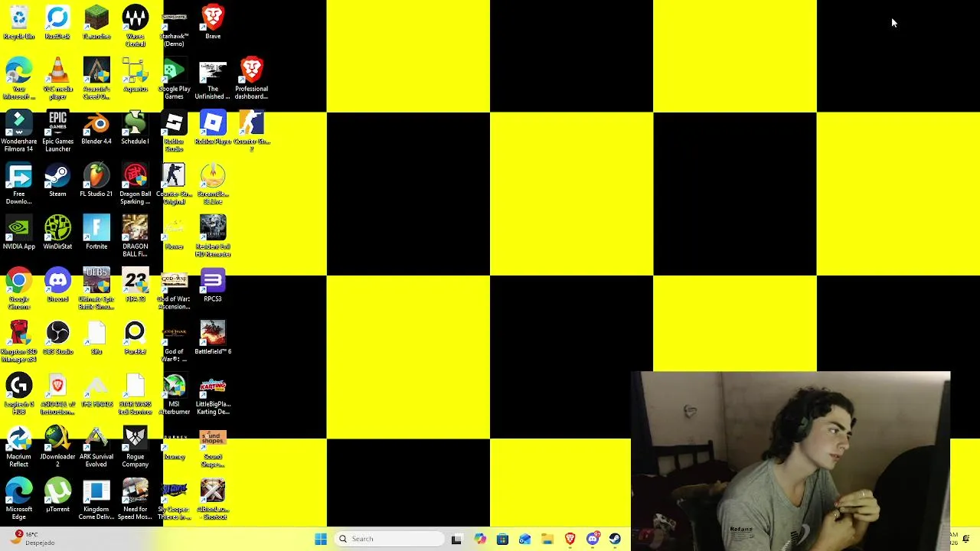Viewport: 980px width, 551px height.
Task: Select the Wondershare Filmora 14 icon
Action: click(19, 132)
